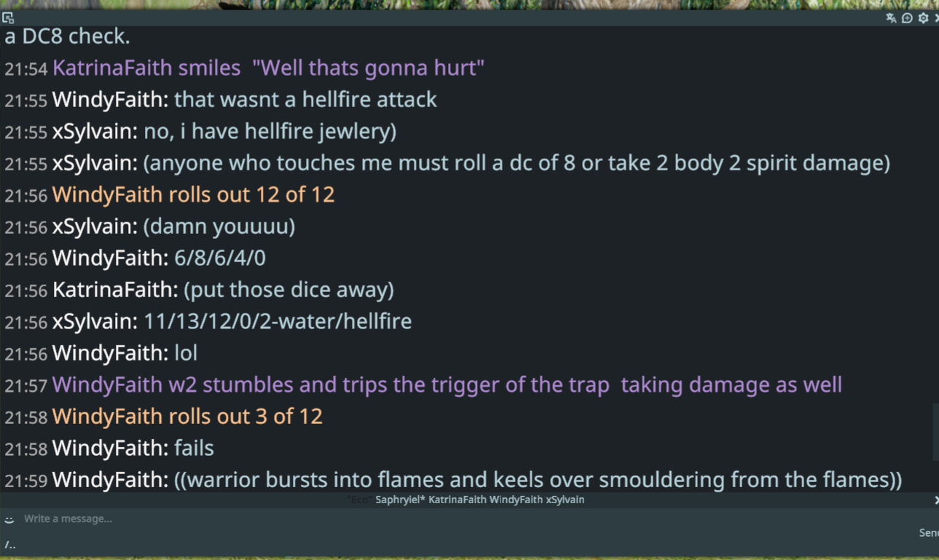Click WindyFaith's name on the 'lol' message
The height and width of the screenshot is (560, 939).
point(110,353)
